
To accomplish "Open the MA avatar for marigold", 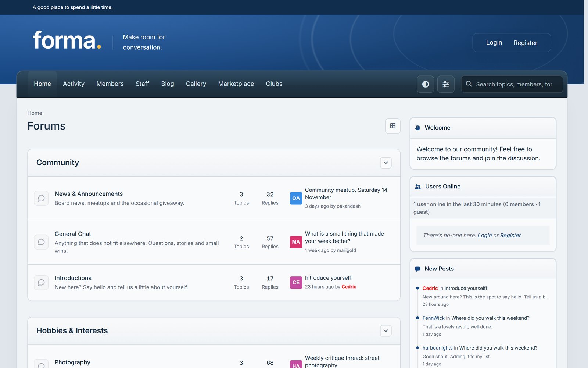I will (x=296, y=242).
